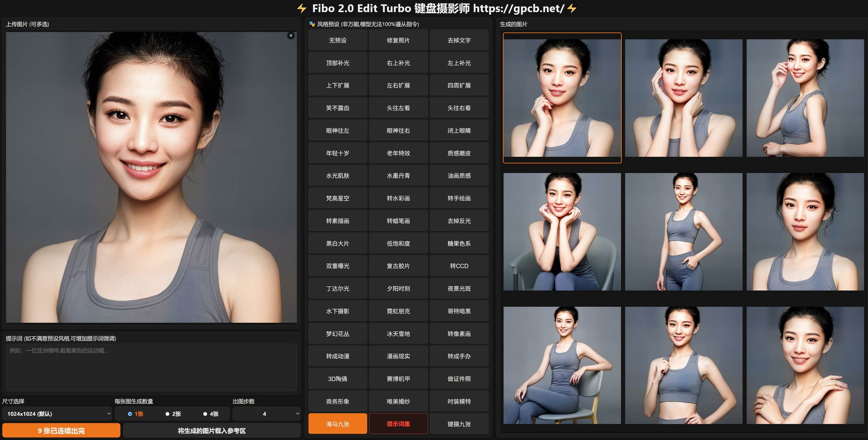Open the 出图步数 dropdown showing 4

[x=266, y=414]
